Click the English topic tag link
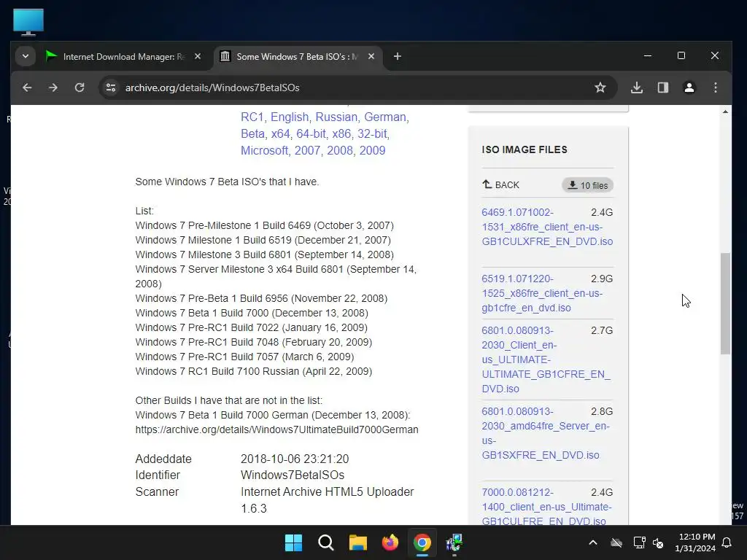Screen dimensions: 747x560 [x=290, y=117]
